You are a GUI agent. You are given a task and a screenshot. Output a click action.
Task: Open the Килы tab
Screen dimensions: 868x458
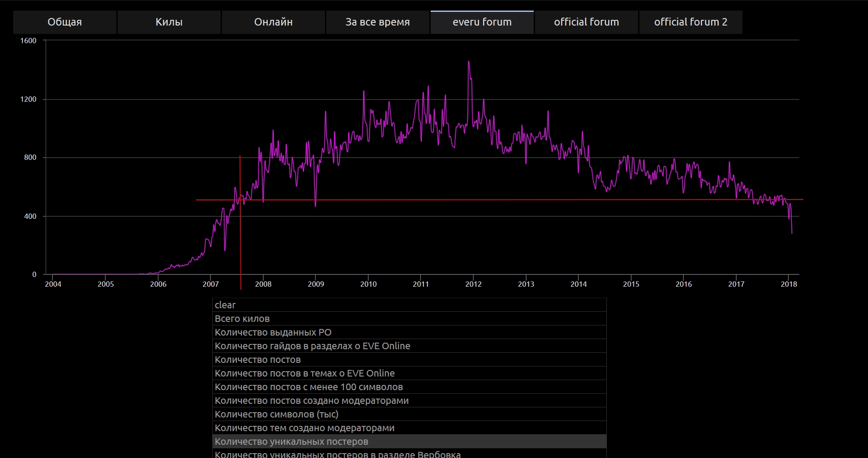tap(169, 22)
